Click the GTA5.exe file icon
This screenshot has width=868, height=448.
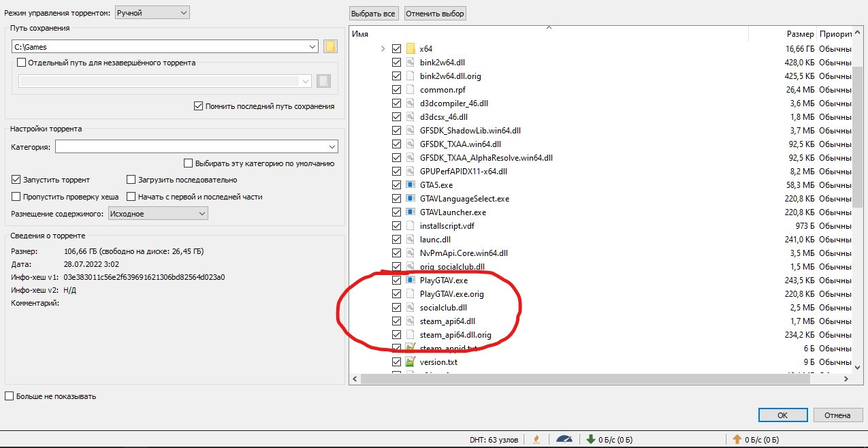pyautogui.click(x=411, y=185)
